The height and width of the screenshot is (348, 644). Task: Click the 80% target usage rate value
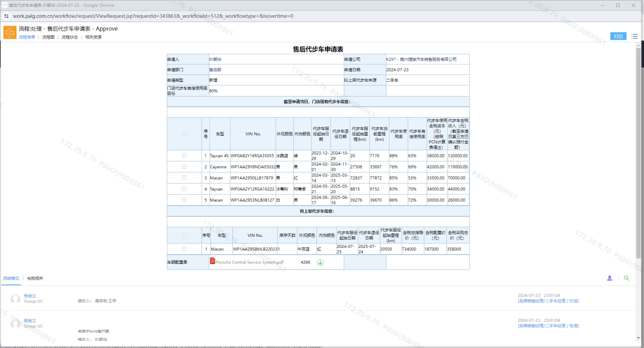coord(213,91)
